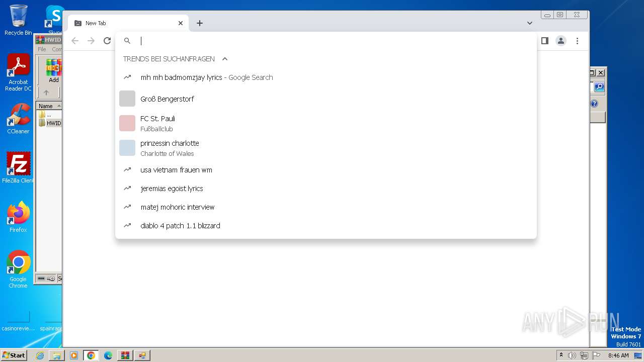Screen dimensions: 644x362
Task: Open Internet Explorer from taskbar
Action: tap(40, 355)
